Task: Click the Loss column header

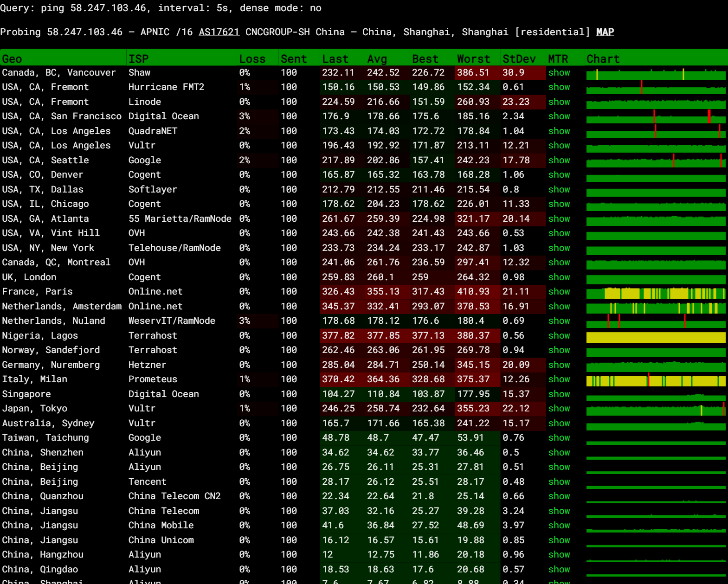Action: pyautogui.click(x=252, y=59)
